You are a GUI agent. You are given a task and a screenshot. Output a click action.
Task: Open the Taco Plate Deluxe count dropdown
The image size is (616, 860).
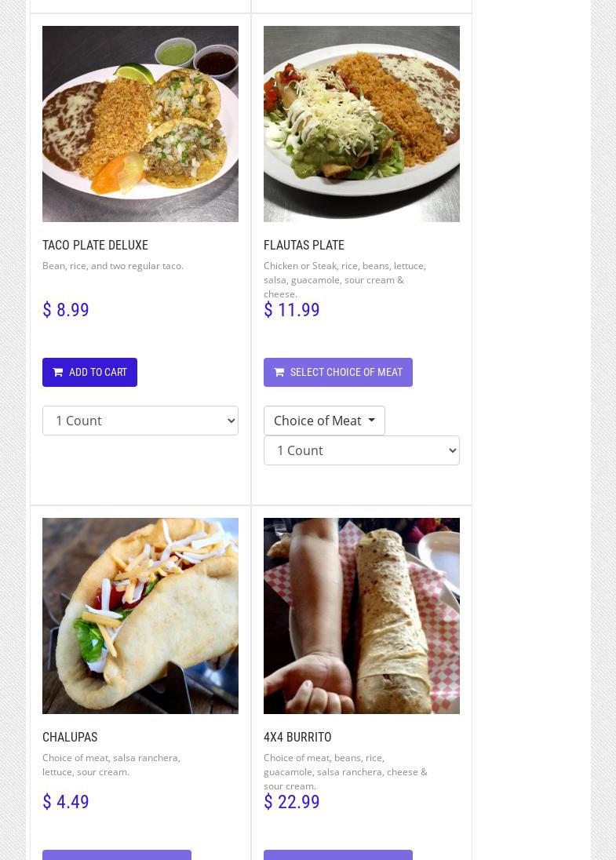tap(140, 421)
